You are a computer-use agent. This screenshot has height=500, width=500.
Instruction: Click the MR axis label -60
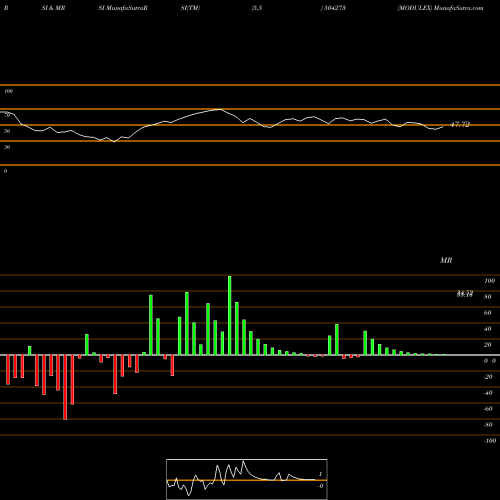point(488,409)
